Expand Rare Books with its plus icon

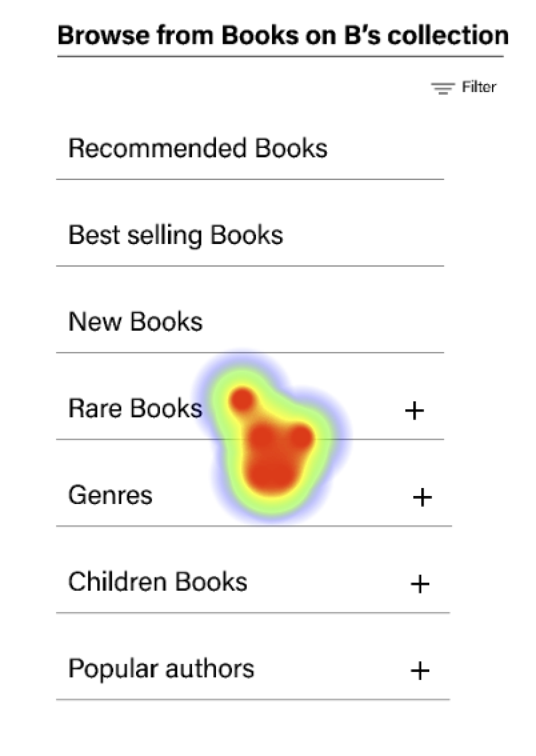pyautogui.click(x=414, y=411)
